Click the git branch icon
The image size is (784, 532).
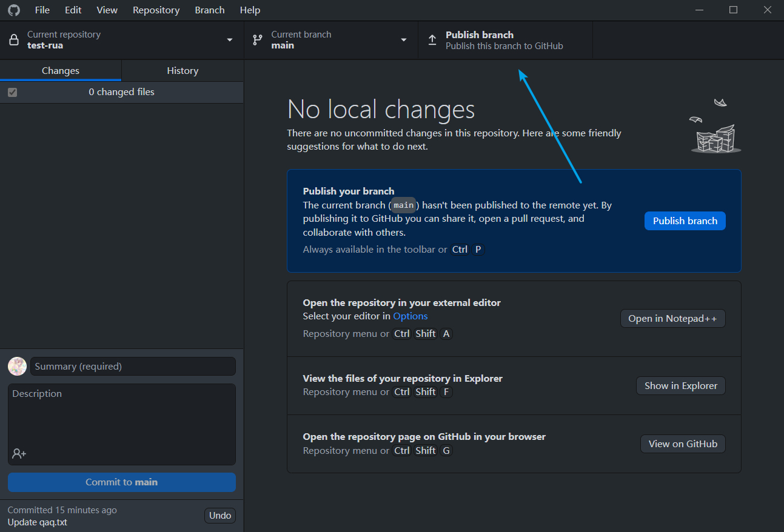click(x=258, y=40)
